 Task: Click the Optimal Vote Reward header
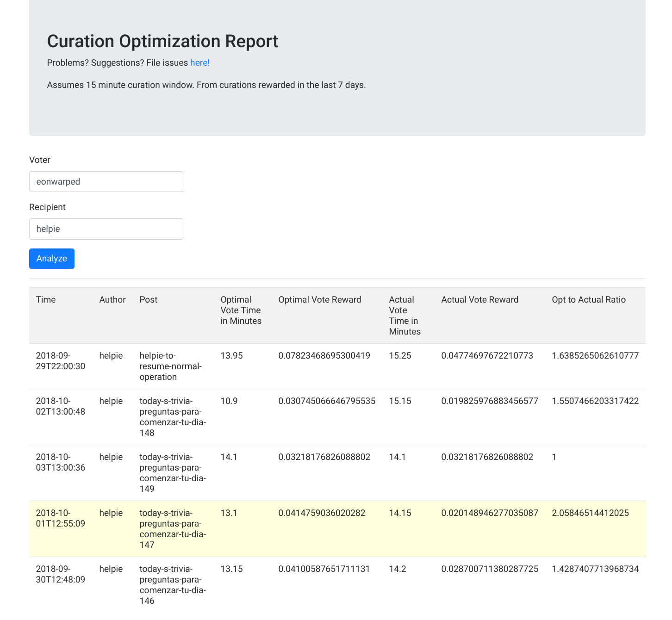coord(320,300)
